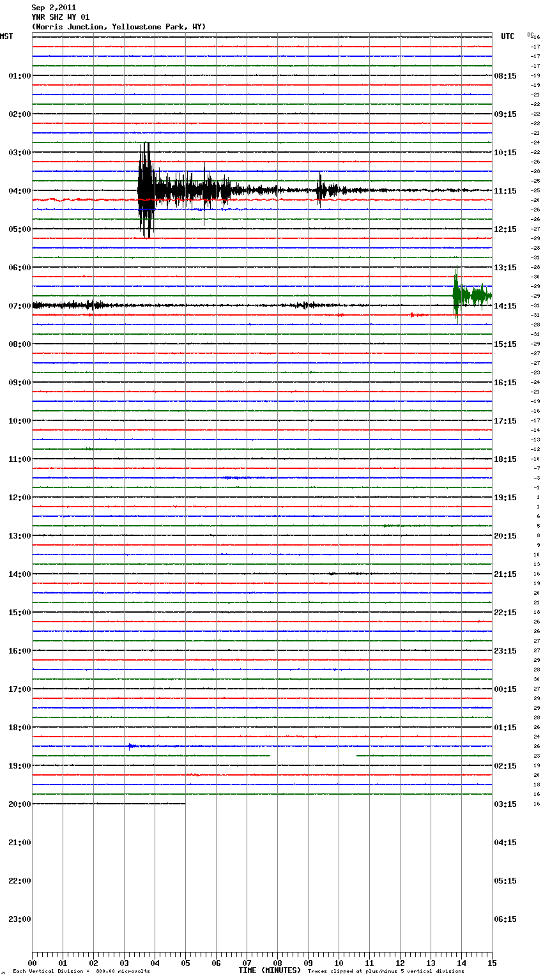Click the 23:15 UTC time label
543x980 pixels.
pos(505,651)
